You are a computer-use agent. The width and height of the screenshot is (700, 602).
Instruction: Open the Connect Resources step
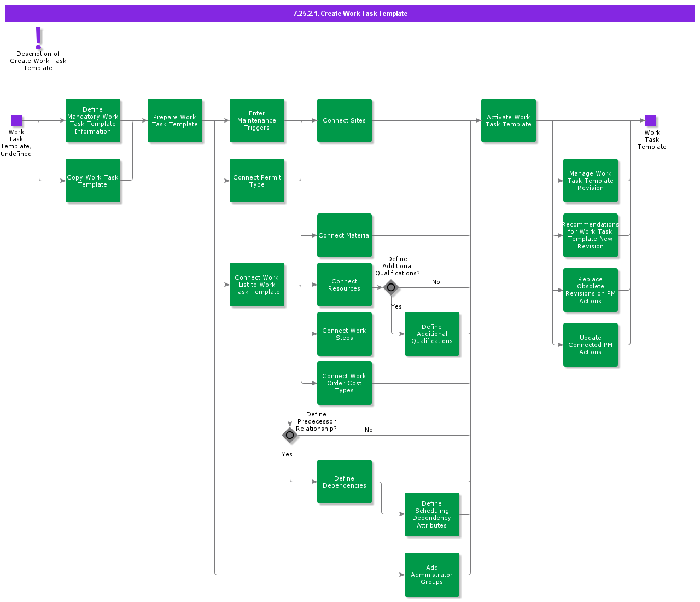pyautogui.click(x=345, y=285)
